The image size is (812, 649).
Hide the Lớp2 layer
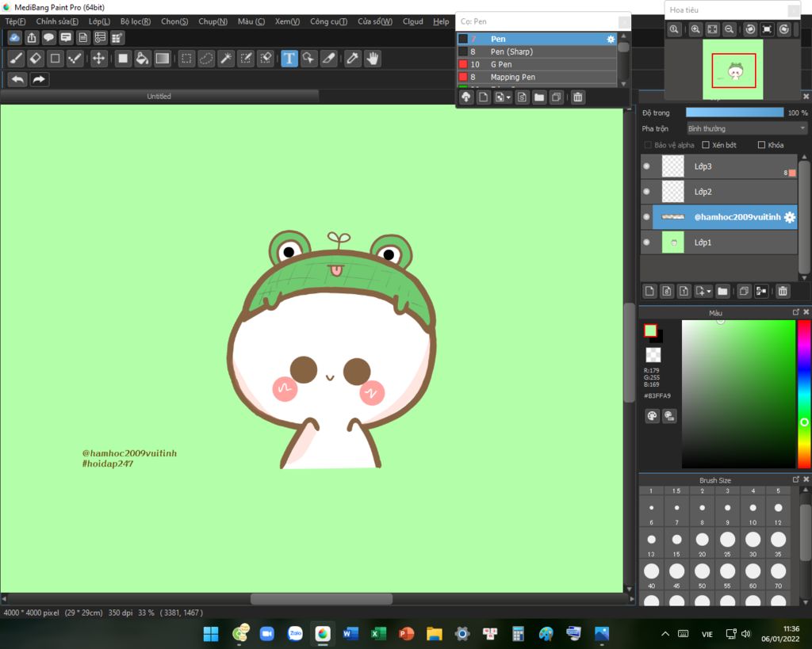point(646,192)
